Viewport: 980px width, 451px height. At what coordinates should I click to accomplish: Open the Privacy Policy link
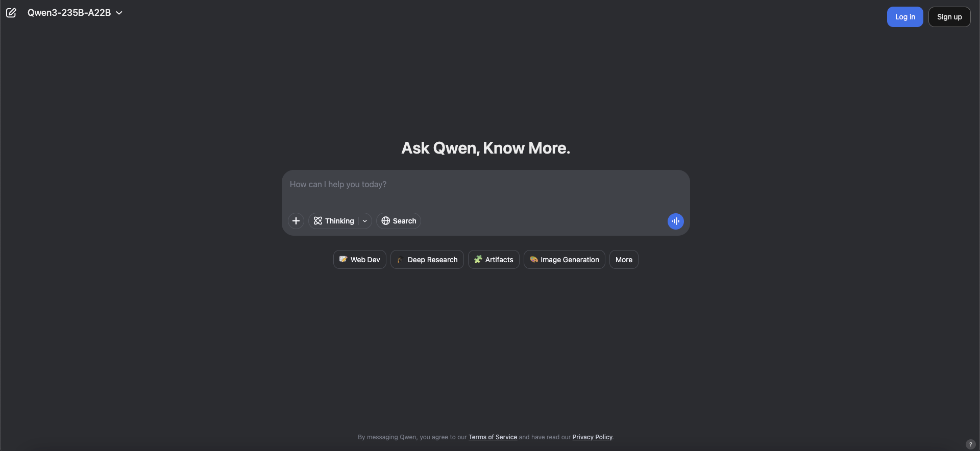592,437
